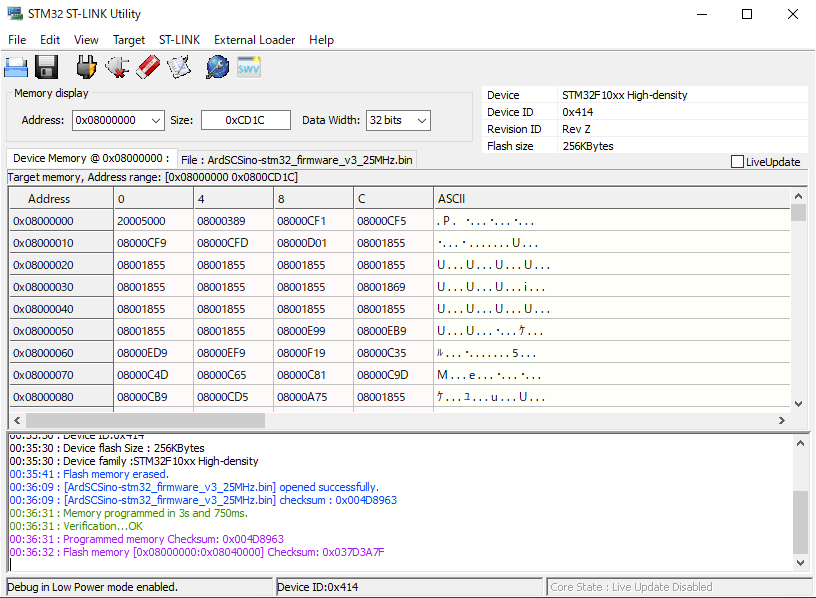Screen dimensions: 816x598
Task: Click 'Core State : Live Update Disabled' status text
Action: pyautogui.click(x=631, y=587)
